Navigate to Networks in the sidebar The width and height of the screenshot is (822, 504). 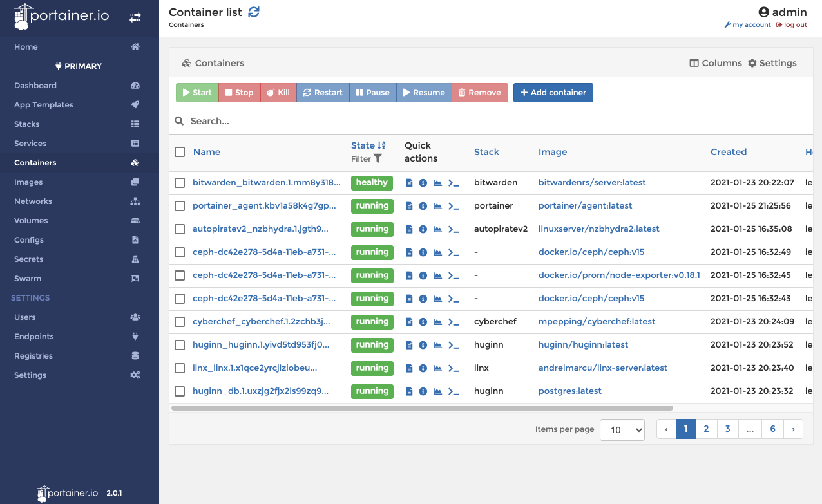click(x=33, y=201)
